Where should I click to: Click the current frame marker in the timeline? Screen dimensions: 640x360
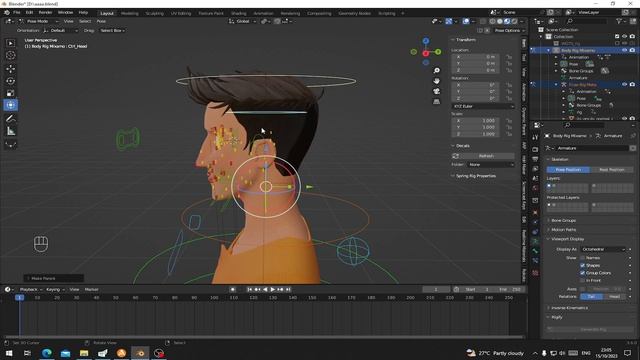pos(20,298)
